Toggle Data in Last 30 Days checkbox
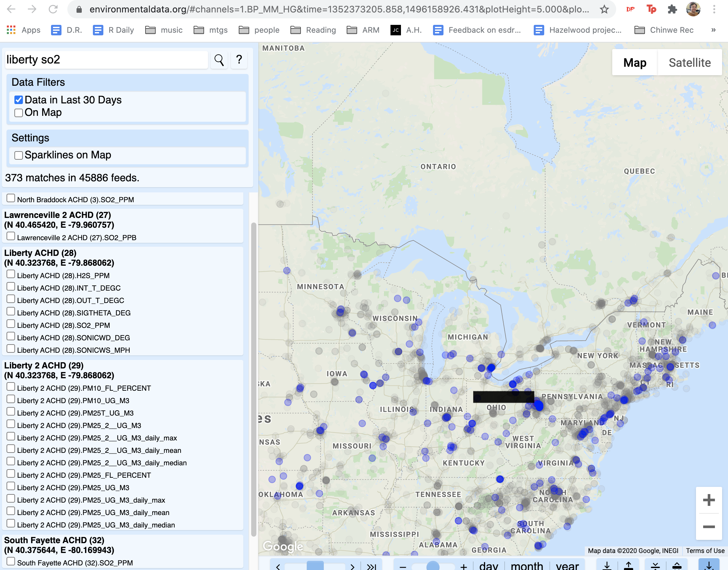Viewport: 728px width, 570px height. click(x=19, y=100)
